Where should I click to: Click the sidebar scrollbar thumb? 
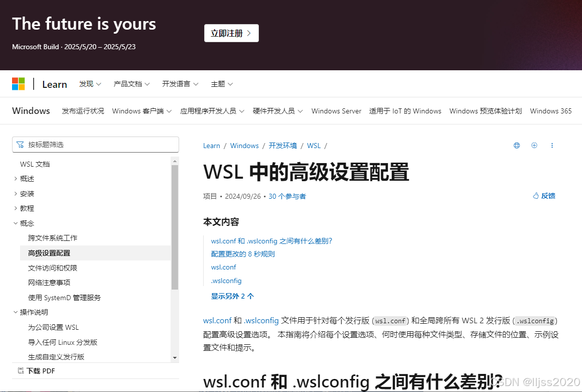pyautogui.click(x=175, y=227)
